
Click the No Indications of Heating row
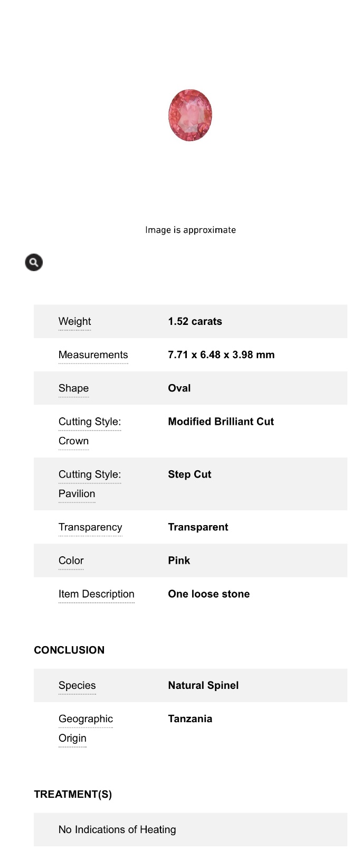pyautogui.click(x=117, y=829)
